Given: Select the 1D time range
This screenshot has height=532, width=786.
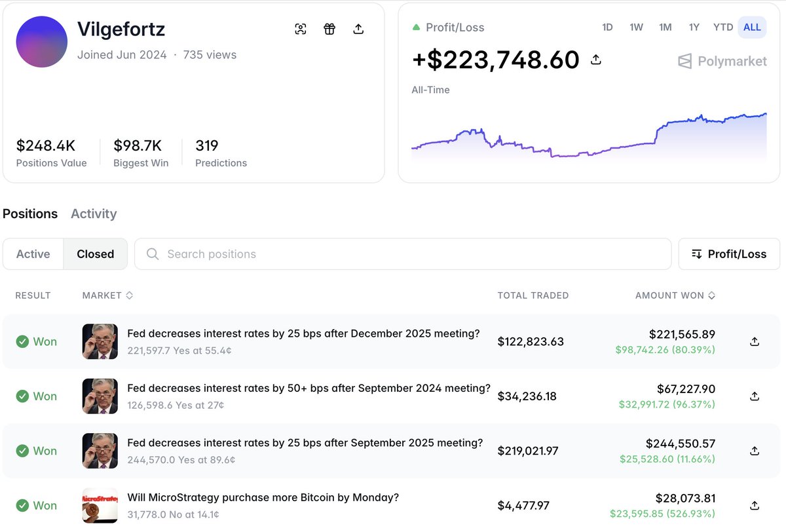Looking at the screenshot, I should pos(607,28).
